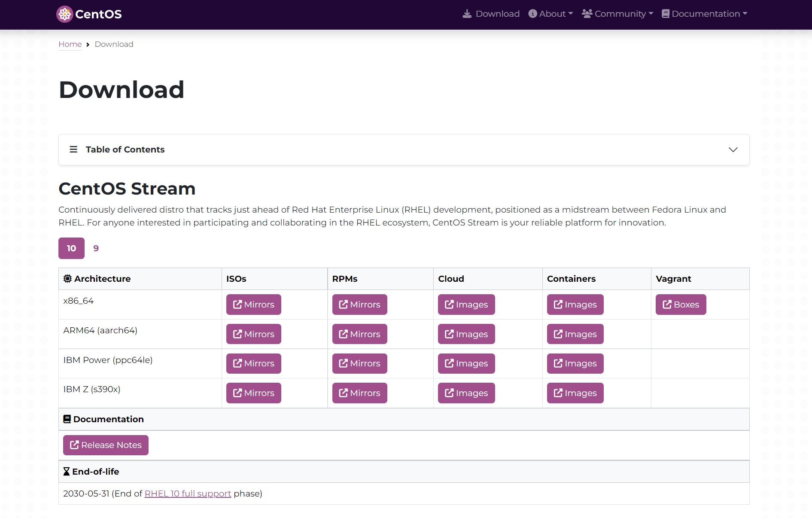Screen dimensions: 812x518
Task: Open the Download nav link
Action: [x=491, y=14]
